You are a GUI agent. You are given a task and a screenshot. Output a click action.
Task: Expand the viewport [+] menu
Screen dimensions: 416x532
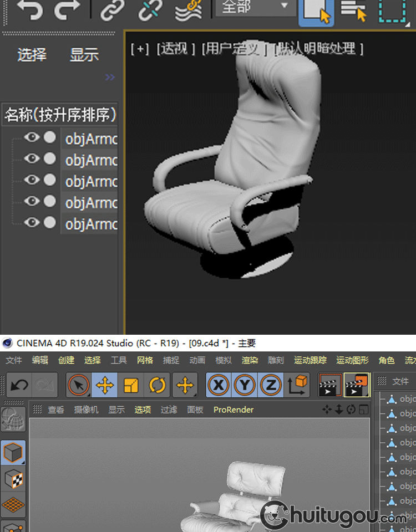point(140,49)
